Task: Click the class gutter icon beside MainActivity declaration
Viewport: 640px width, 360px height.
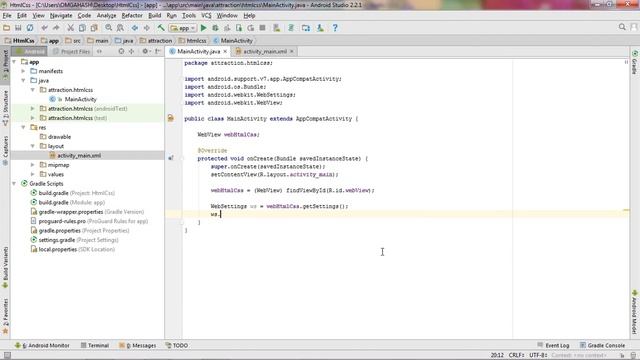Action: (171, 118)
